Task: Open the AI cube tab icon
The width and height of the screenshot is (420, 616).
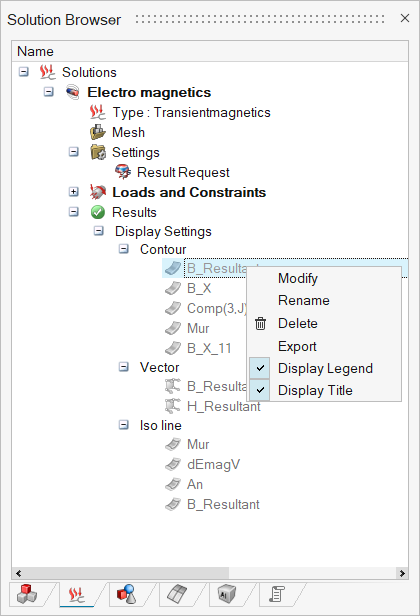Action: (227, 594)
